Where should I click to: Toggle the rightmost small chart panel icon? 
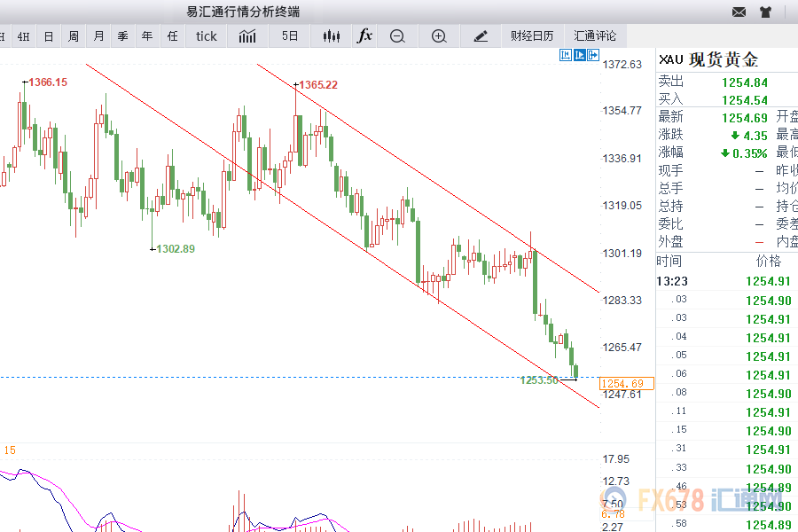pos(593,55)
